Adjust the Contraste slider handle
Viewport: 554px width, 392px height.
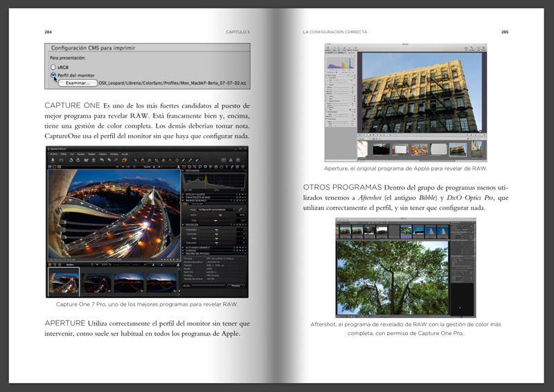click(217, 234)
